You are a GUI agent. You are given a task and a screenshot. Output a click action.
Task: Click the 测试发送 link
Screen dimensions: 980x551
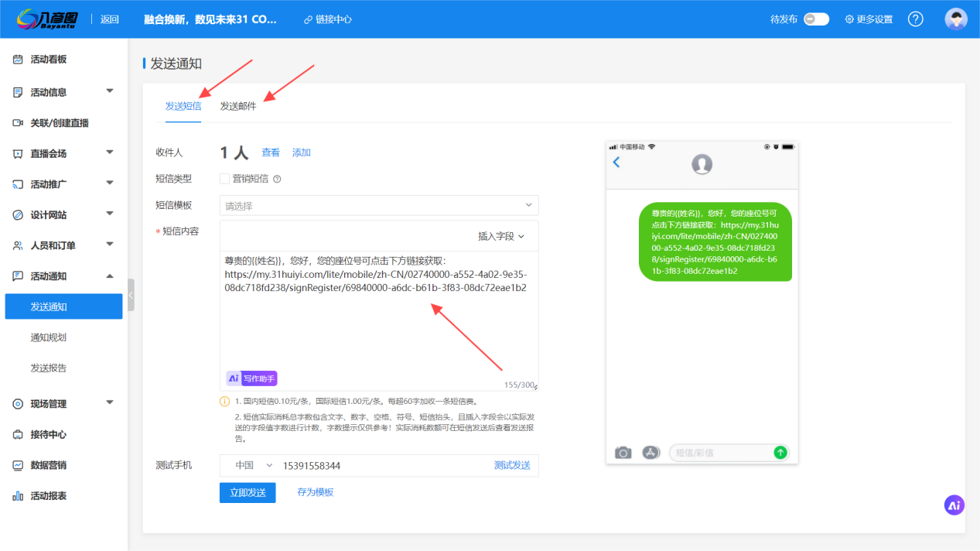(x=512, y=465)
